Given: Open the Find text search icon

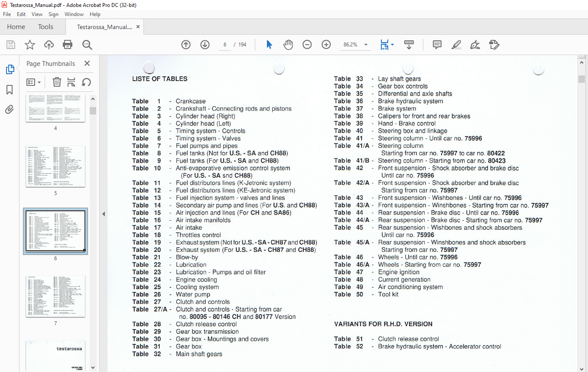Looking at the screenshot, I should click(x=87, y=45).
